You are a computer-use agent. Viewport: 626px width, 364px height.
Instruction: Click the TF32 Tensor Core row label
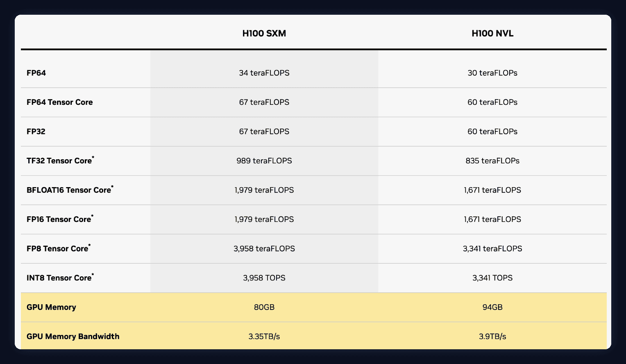[60, 160]
